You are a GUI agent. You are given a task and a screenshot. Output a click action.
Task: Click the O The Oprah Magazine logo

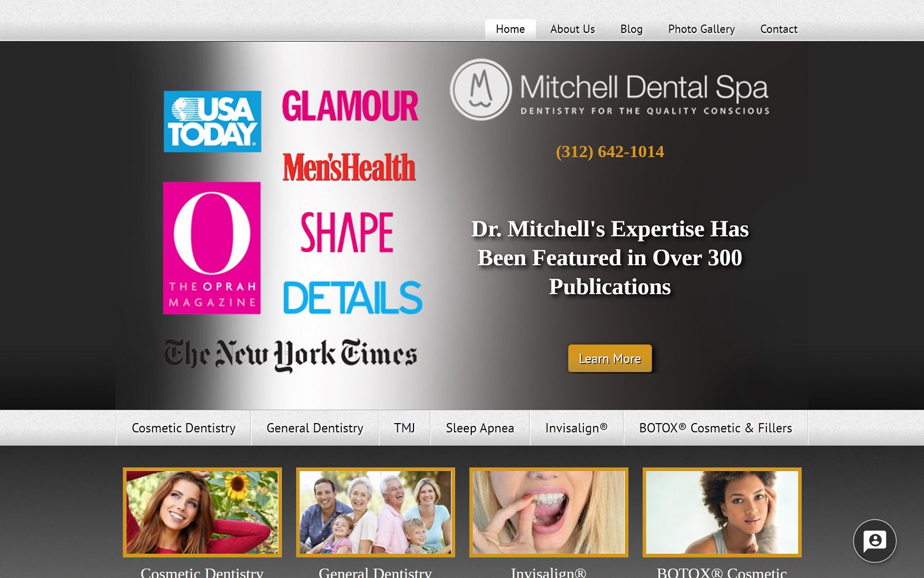(x=212, y=248)
